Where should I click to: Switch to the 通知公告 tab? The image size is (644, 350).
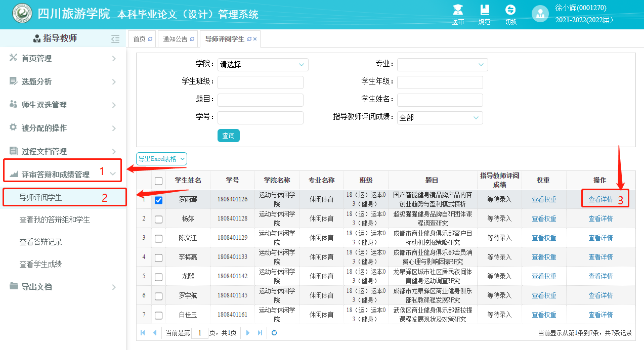click(x=175, y=39)
